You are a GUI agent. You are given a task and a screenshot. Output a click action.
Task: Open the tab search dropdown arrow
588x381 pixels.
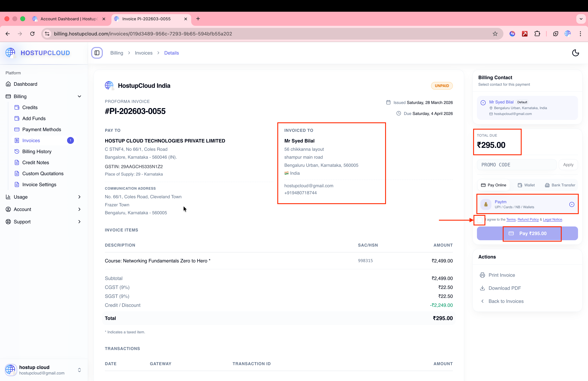(x=581, y=19)
